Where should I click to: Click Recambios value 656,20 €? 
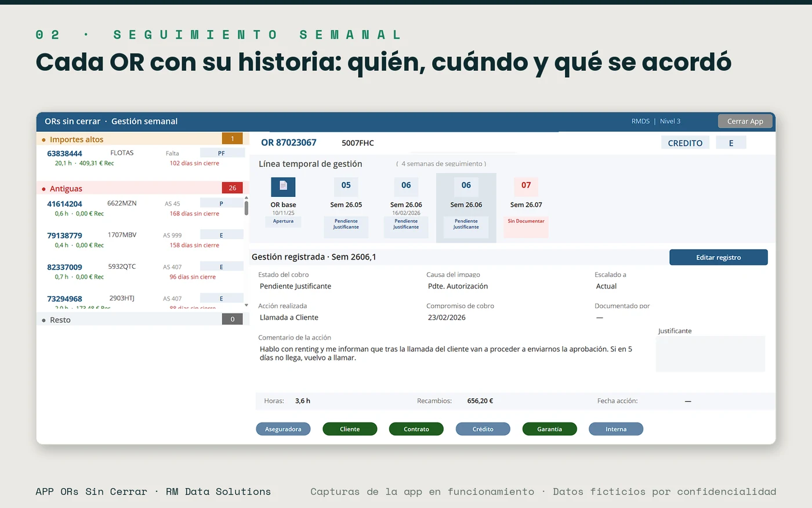(480, 401)
